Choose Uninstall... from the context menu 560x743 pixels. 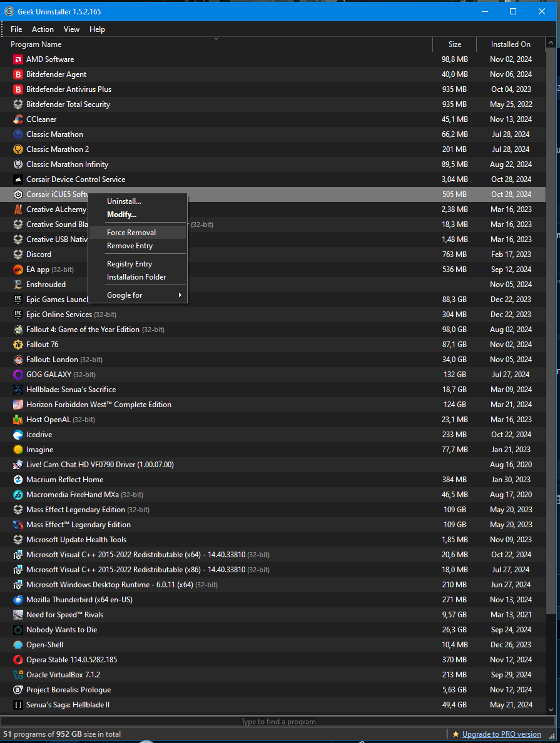point(138,201)
